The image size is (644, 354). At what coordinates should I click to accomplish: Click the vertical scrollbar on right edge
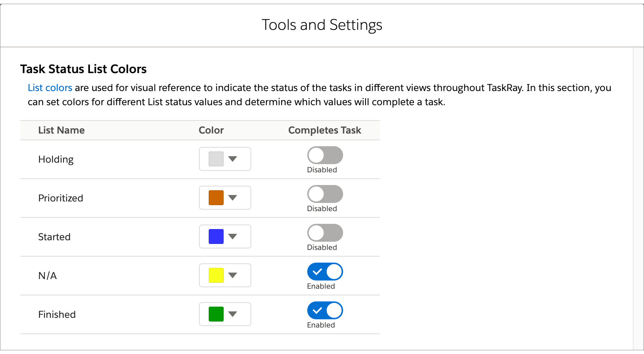(638, 198)
